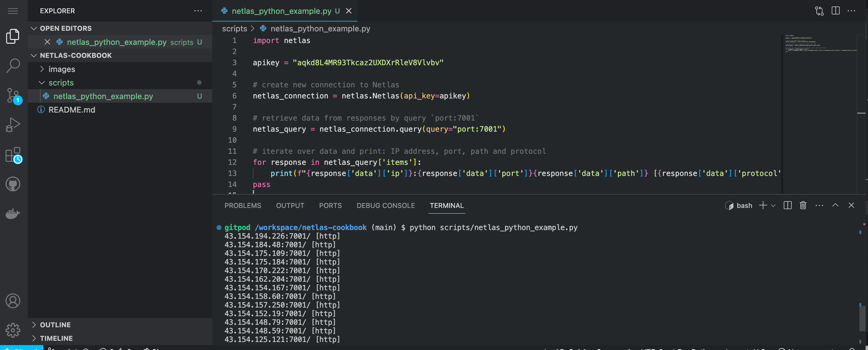Open Source Control view with badge
Image resolution: width=868 pixels, height=350 pixels.
point(13,96)
